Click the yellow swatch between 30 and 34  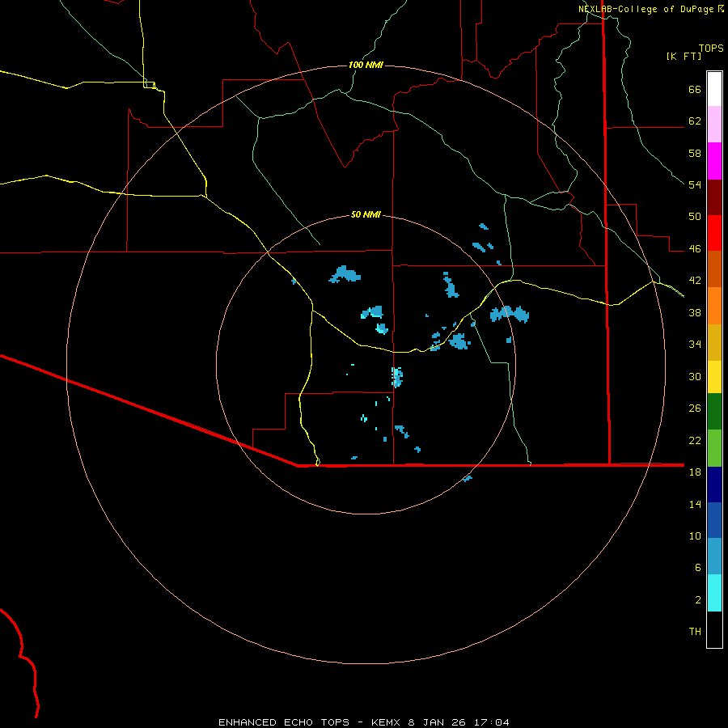714,376
